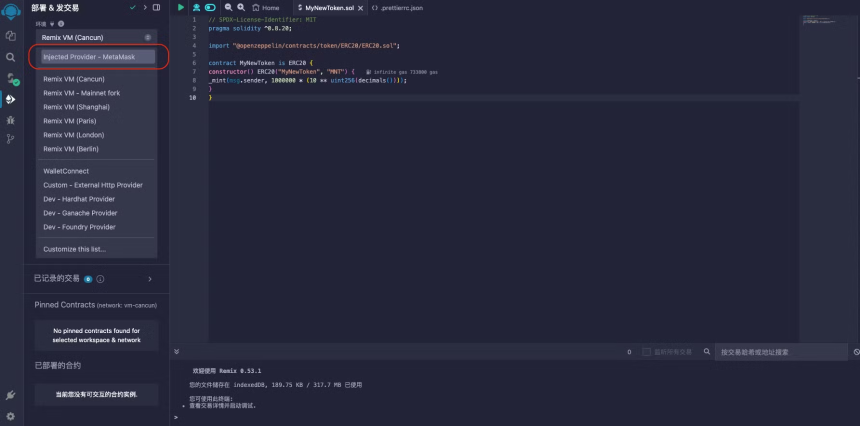Screen dimensions: 860x426
Task: Close the MyNewToken.sol tab
Action: click(359, 8)
